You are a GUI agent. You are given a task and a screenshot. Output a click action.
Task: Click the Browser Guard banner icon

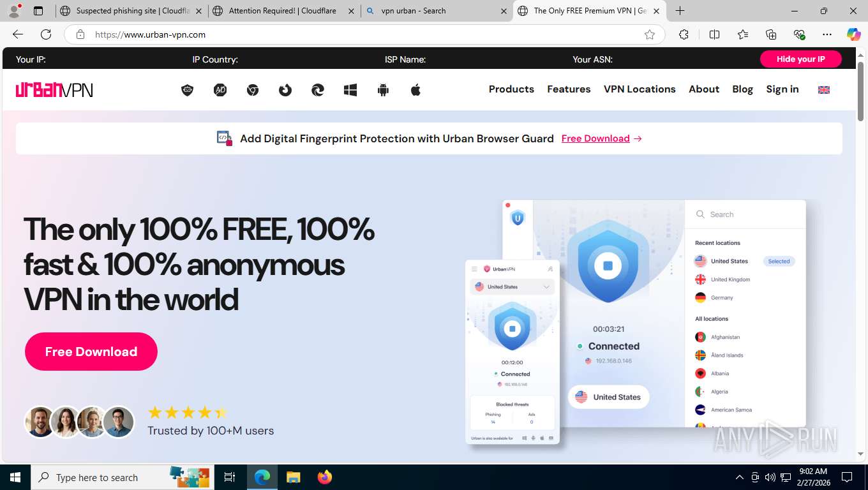tap(225, 138)
